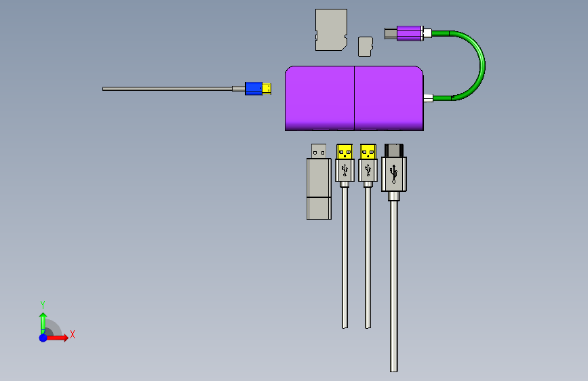
Task: Select the purple USB hub body
Action: (354, 98)
